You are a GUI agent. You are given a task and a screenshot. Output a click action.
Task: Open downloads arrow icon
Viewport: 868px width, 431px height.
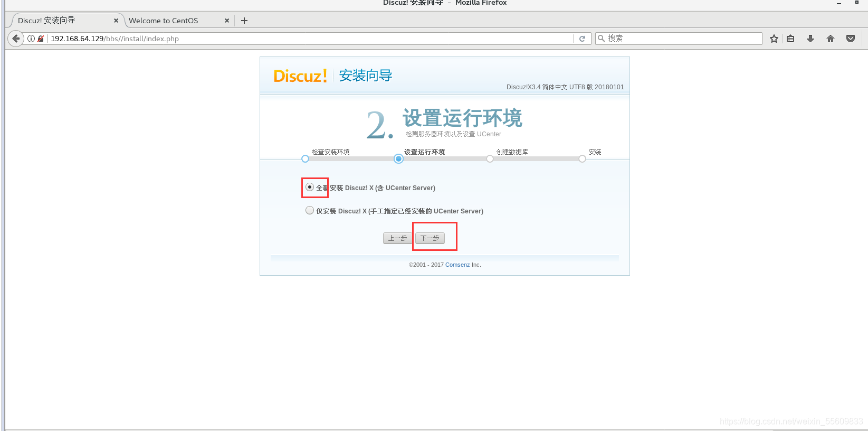pyautogui.click(x=810, y=39)
